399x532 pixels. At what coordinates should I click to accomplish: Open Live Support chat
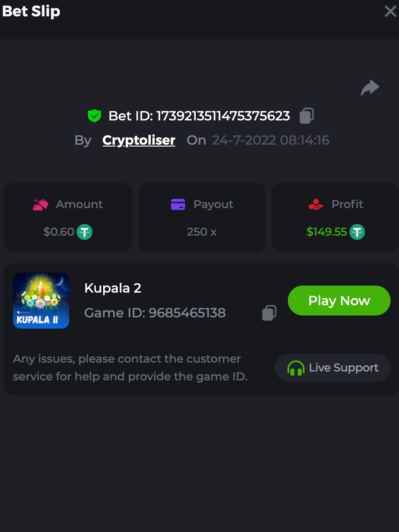[333, 368]
